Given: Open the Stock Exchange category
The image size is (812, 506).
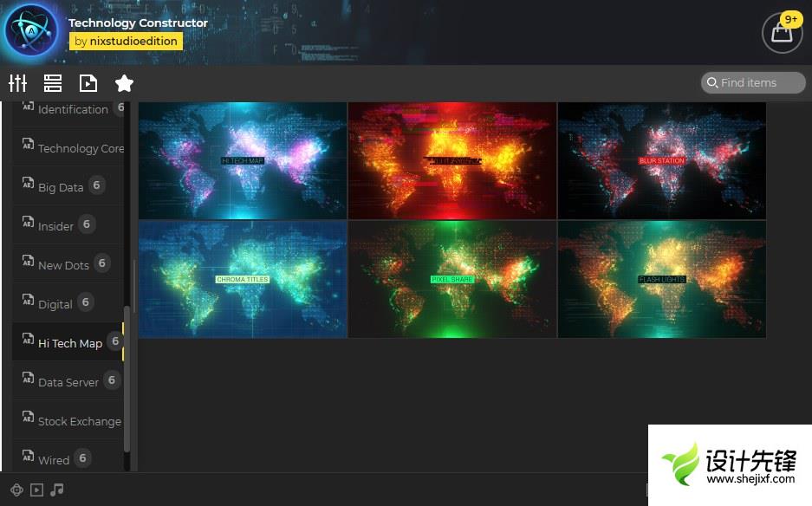Looking at the screenshot, I should tap(79, 421).
